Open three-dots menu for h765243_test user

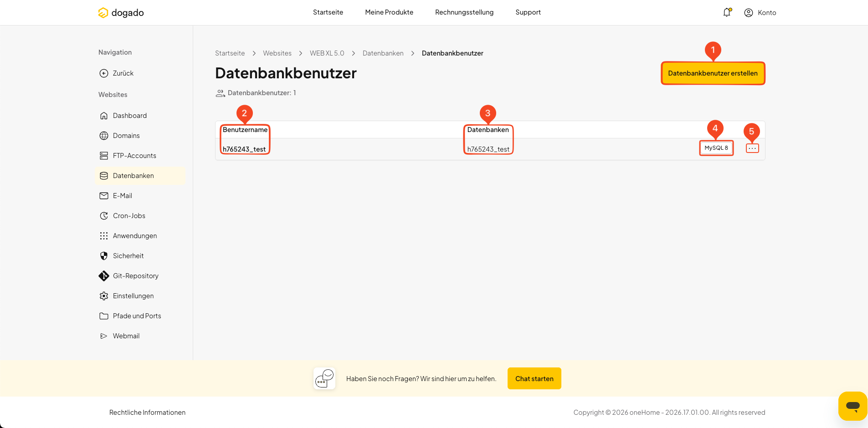[x=752, y=148]
